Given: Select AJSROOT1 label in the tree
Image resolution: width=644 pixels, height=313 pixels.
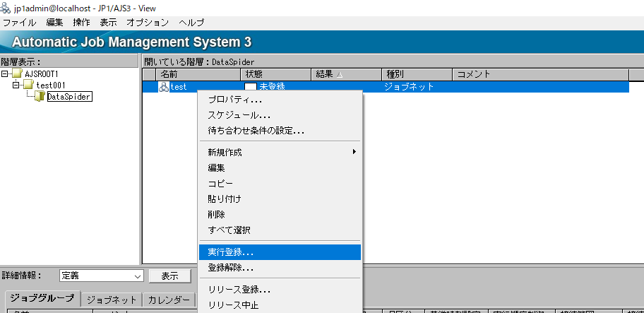Looking at the screenshot, I should click(42, 74).
